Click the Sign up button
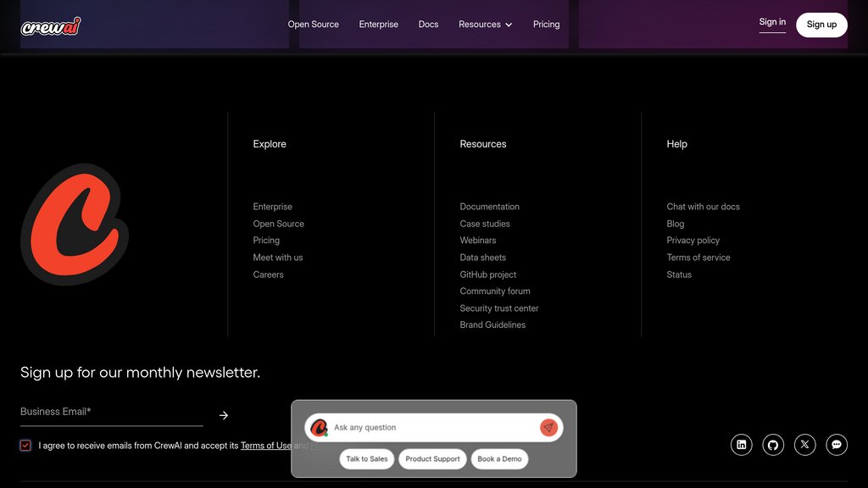 click(x=821, y=25)
